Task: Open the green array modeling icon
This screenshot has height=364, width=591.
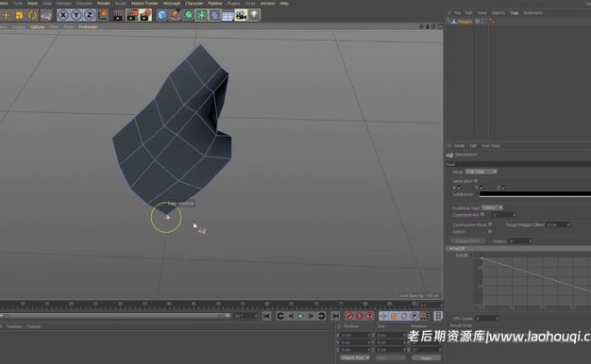Action: click(x=202, y=15)
